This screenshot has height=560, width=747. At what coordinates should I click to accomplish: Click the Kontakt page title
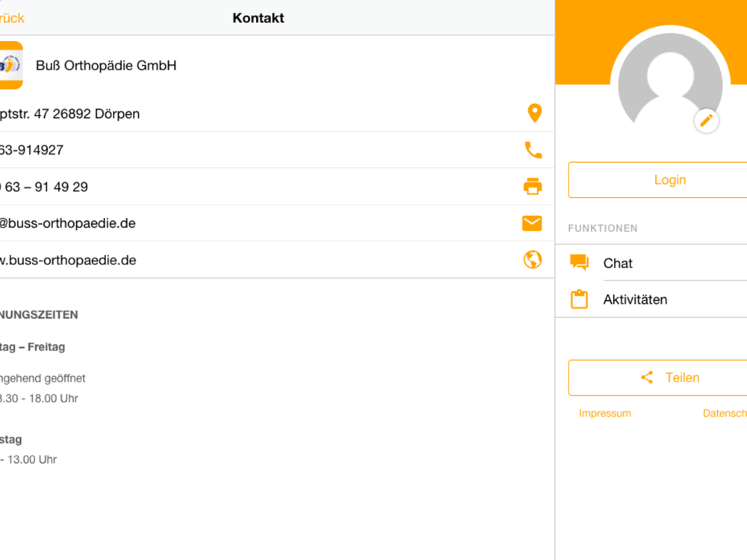[258, 18]
